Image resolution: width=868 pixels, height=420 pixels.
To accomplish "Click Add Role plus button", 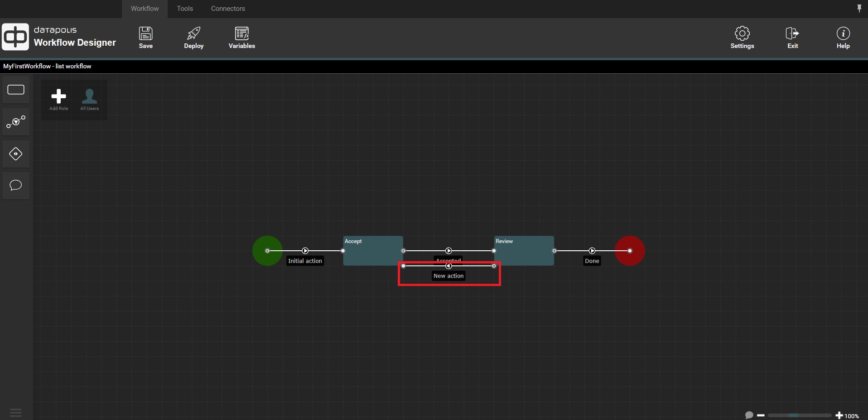I will click(58, 99).
